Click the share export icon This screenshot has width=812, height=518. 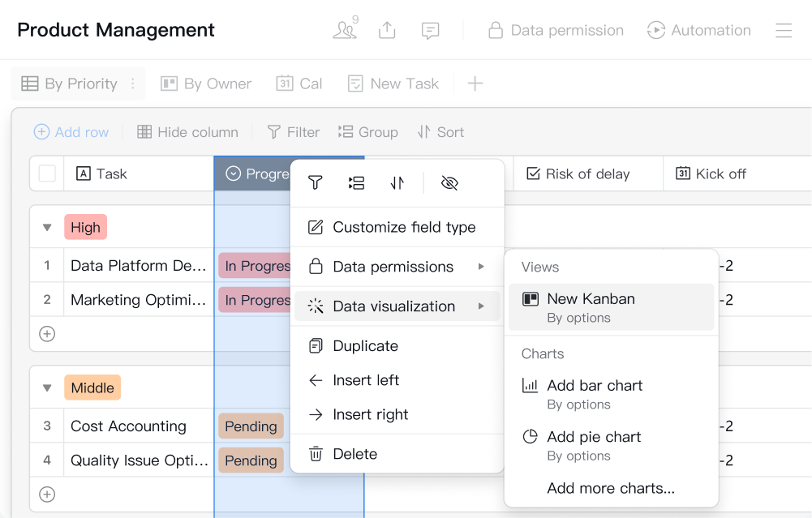pos(387,30)
